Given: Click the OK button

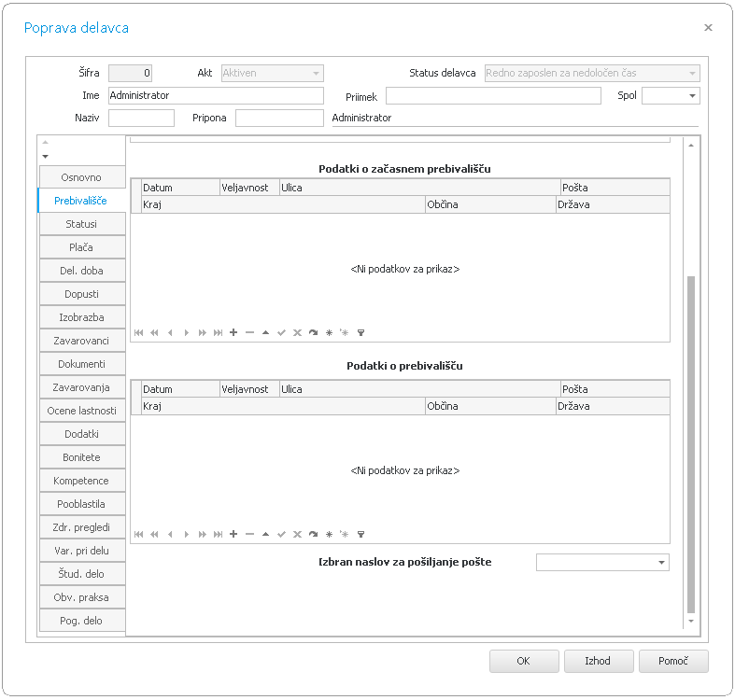Looking at the screenshot, I should tap(524, 661).
